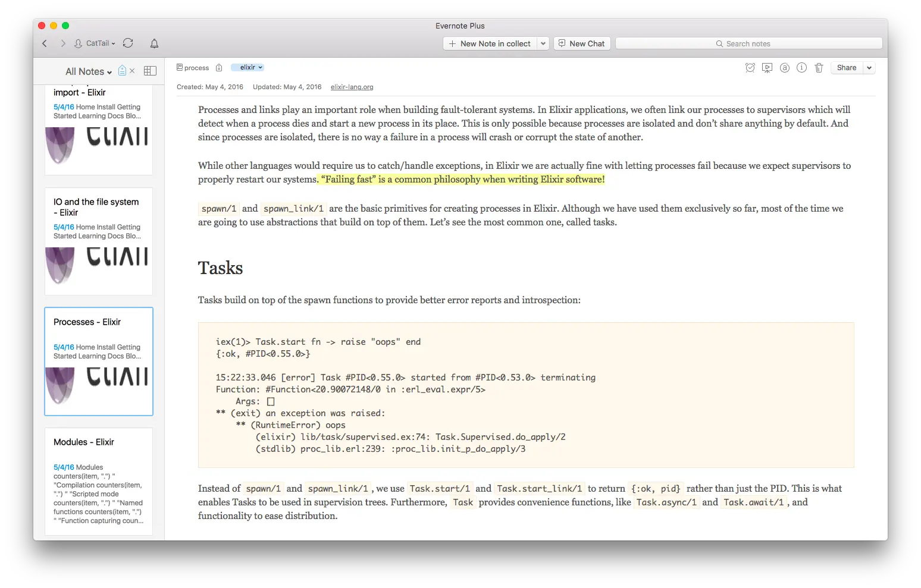Viewport: 921px width, 588px height.
Task: Go forward with the right arrow
Action: [x=63, y=43]
